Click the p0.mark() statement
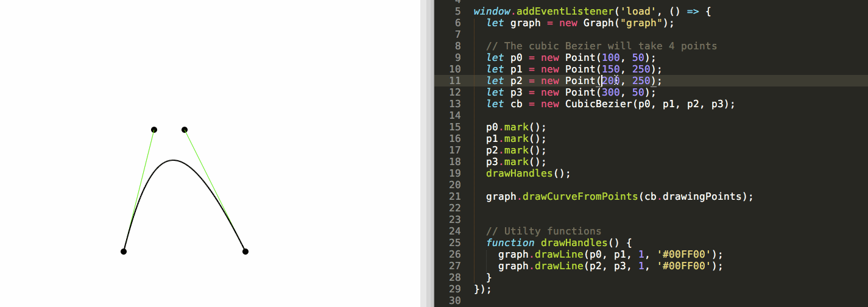The width and height of the screenshot is (868, 307). (x=516, y=127)
